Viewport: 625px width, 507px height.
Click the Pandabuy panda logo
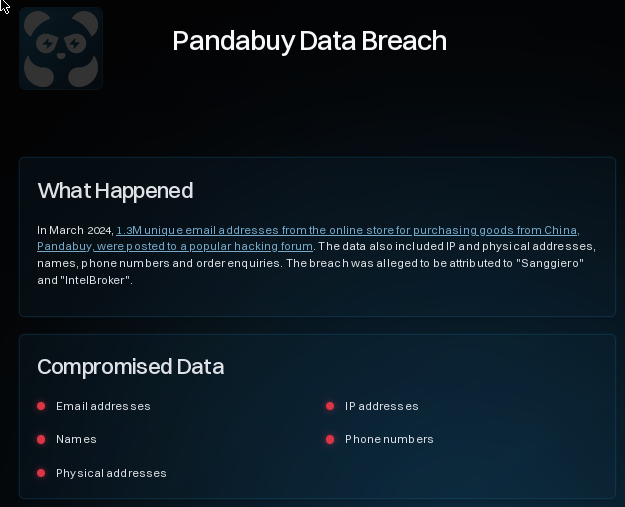(61, 48)
